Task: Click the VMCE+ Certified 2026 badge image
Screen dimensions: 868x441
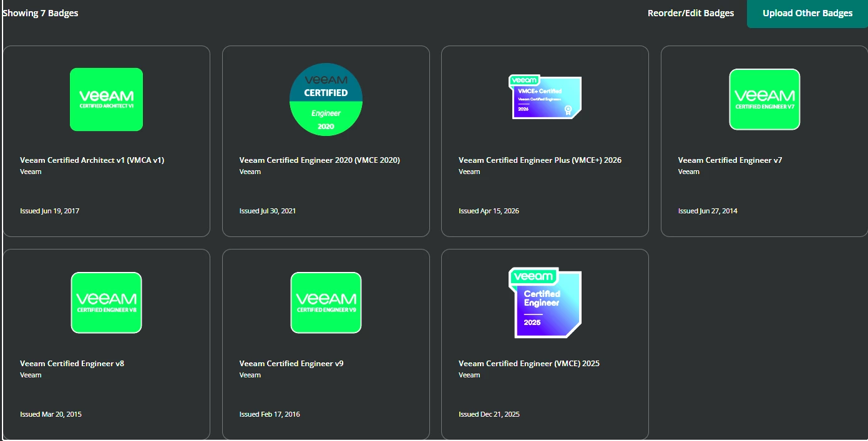Action: pyautogui.click(x=545, y=97)
